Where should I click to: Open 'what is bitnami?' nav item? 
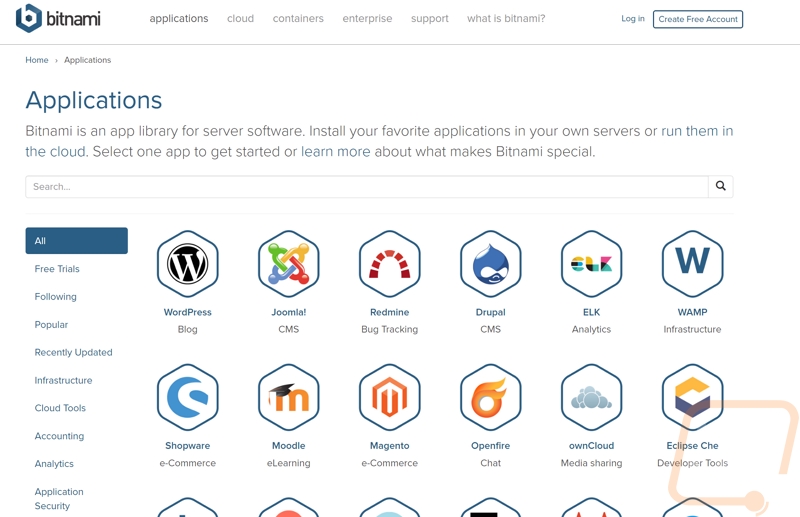point(506,18)
